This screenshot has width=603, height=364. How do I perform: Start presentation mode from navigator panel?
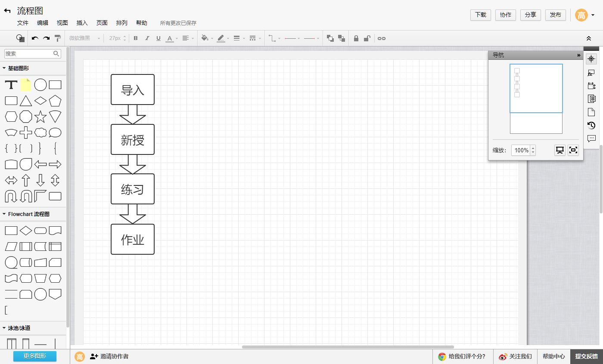pos(560,150)
